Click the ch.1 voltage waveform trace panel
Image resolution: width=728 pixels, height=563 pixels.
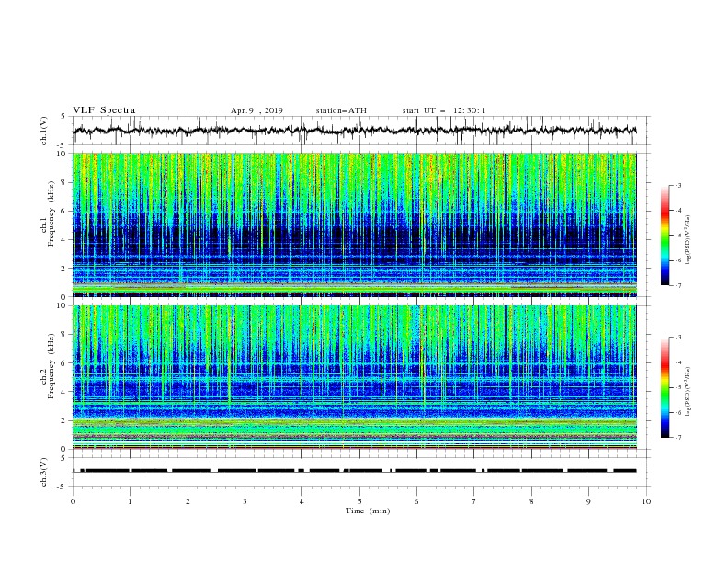point(361,131)
